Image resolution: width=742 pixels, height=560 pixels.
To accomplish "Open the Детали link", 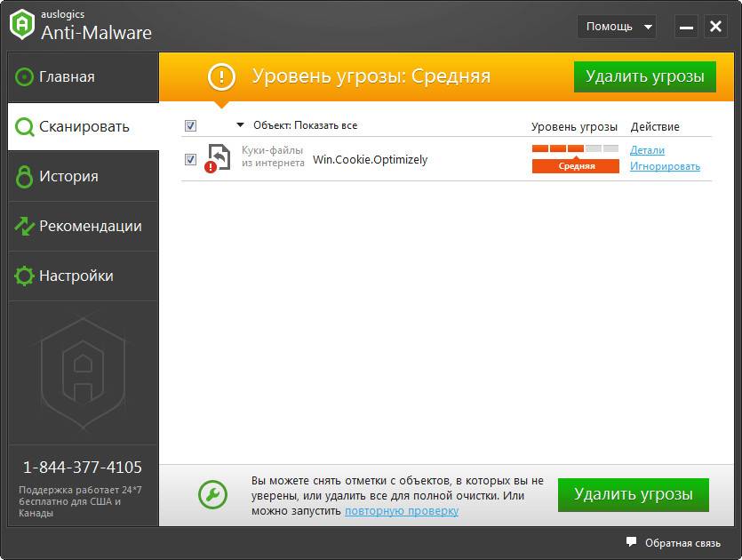I will pos(647,150).
